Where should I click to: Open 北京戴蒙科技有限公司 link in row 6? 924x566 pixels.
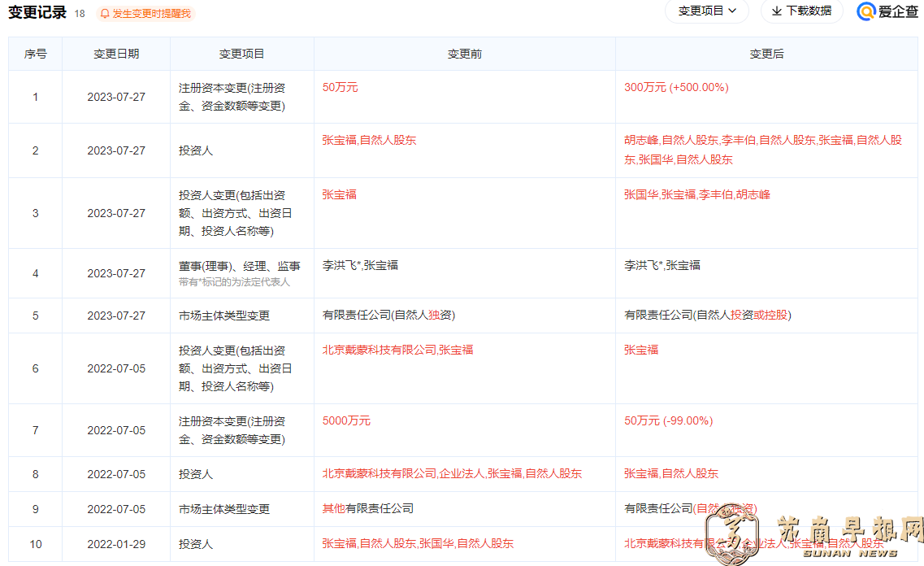pos(379,350)
